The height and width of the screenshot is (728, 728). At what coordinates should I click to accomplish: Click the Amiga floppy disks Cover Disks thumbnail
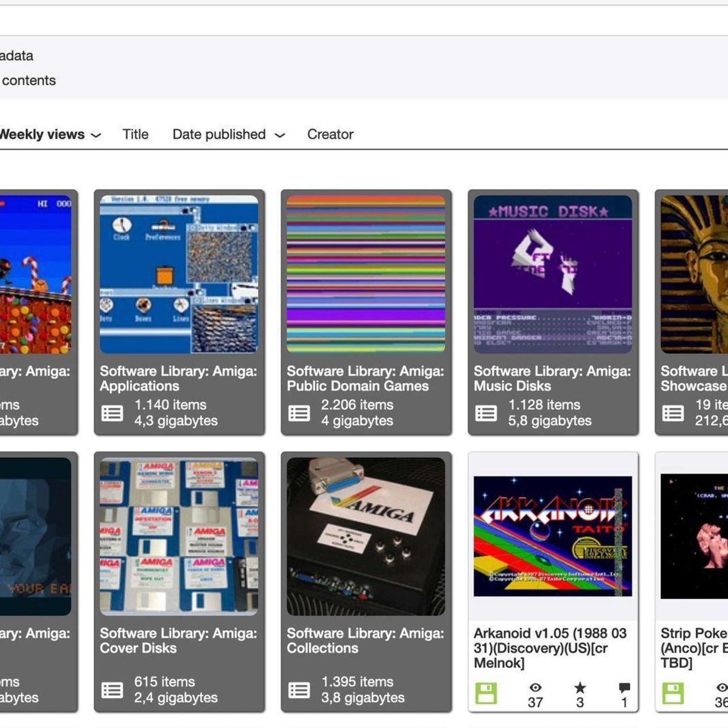[x=179, y=536]
